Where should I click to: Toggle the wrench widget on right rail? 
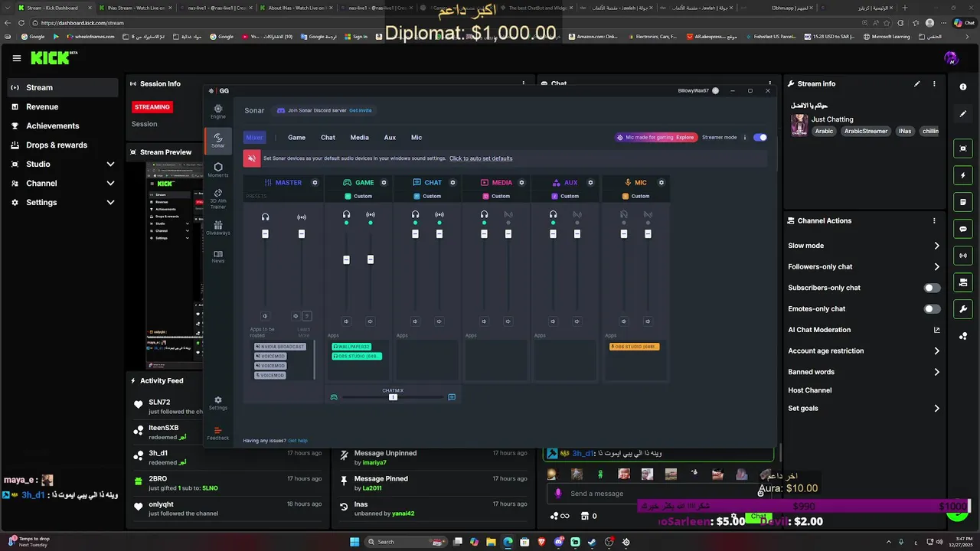(963, 309)
